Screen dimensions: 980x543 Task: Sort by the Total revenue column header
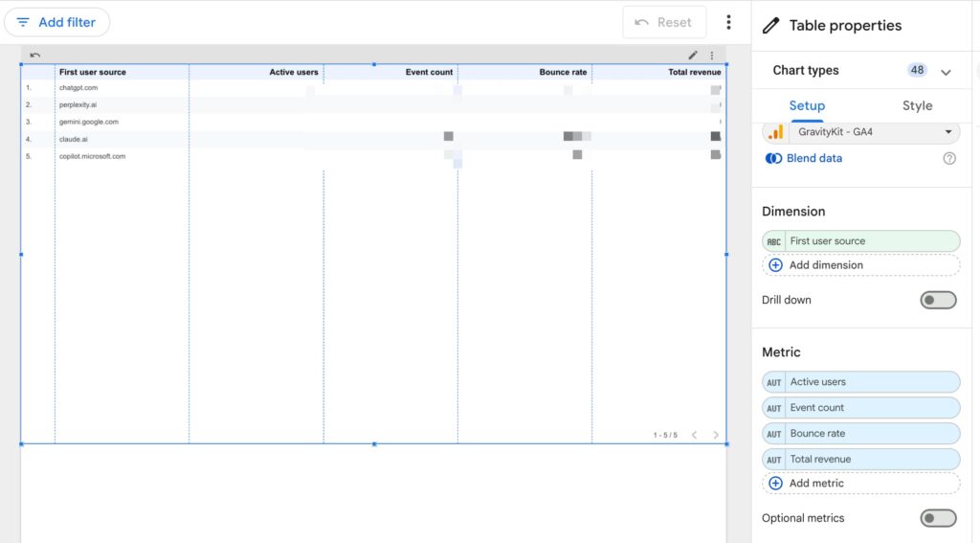coord(694,72)
